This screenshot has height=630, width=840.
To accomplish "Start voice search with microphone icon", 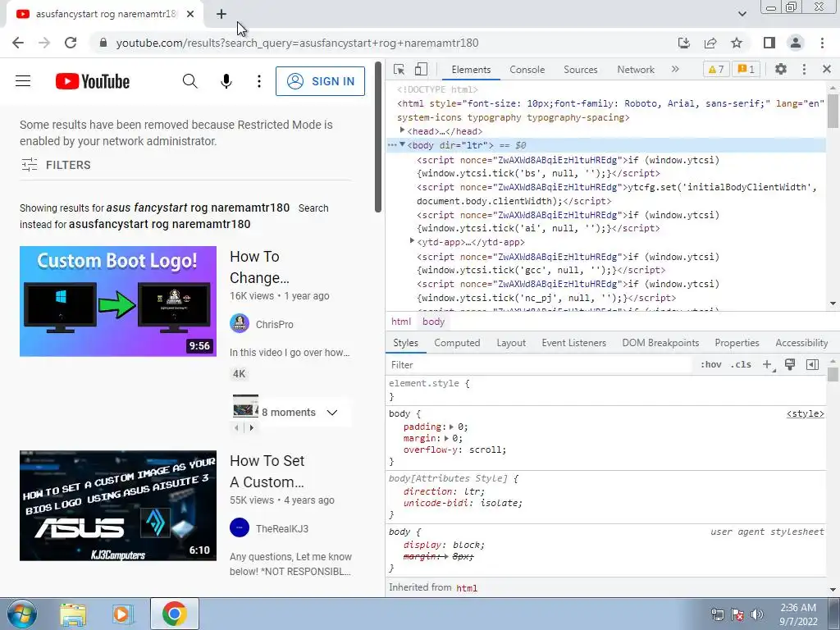I will point(226,81).
